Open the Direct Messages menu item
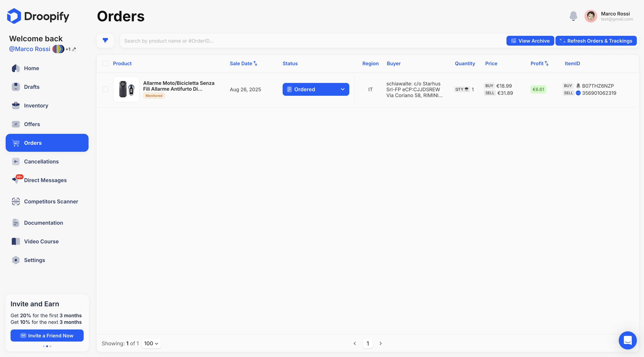Image resolution: width=644 pixels, height=357 pixels. (x=47, y=180)
